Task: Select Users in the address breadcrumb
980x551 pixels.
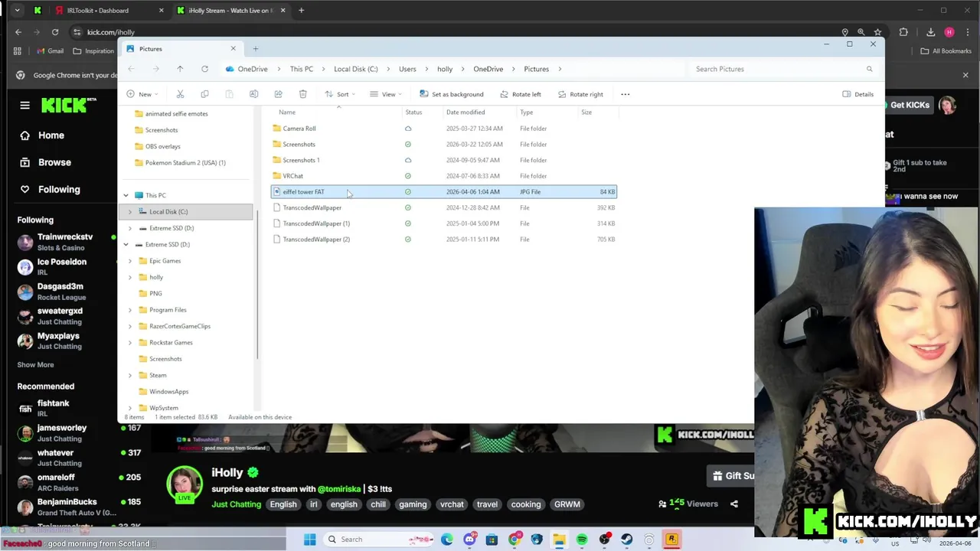Action: [407, 69]
